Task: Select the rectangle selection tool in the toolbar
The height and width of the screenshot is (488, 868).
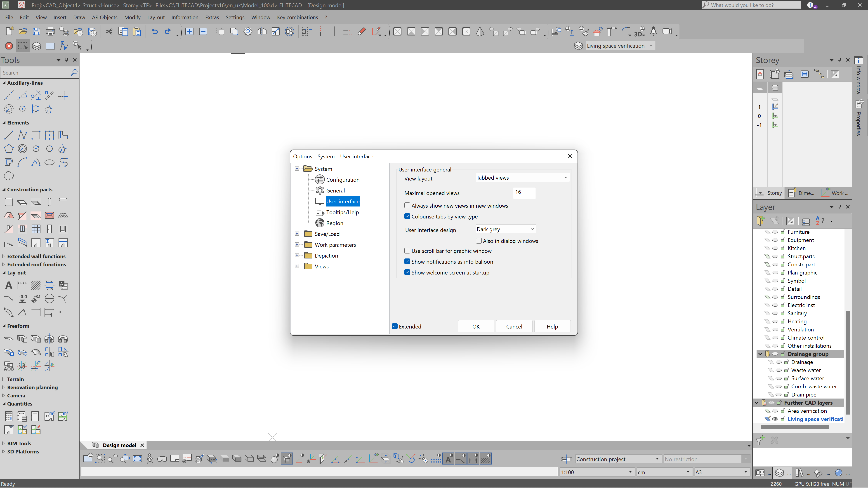Action: 23,46
